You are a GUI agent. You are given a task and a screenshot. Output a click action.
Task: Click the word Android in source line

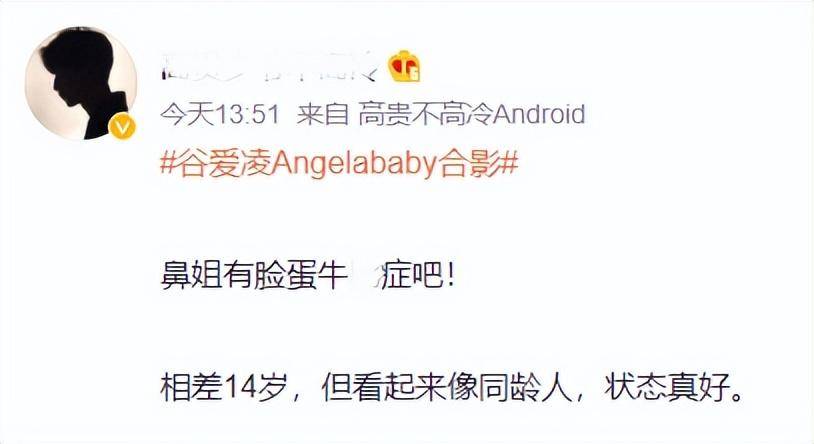539,114
